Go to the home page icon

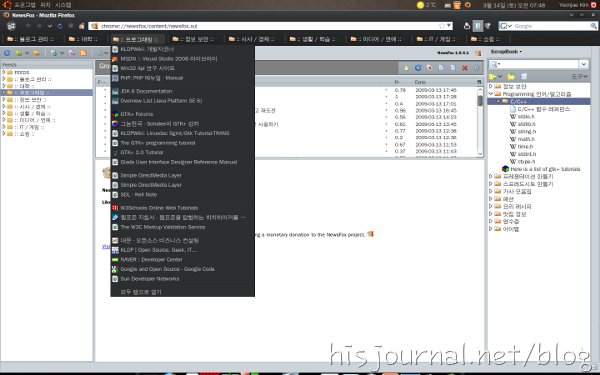(x=82, y=26)
